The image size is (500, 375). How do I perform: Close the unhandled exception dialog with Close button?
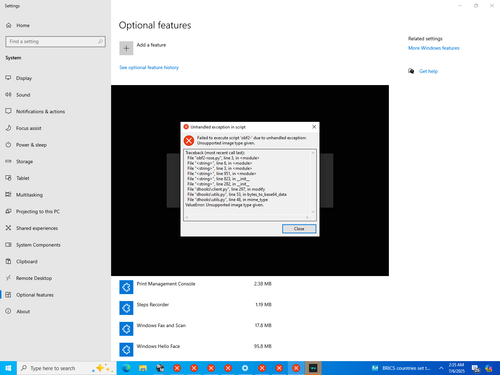(299, 229)
